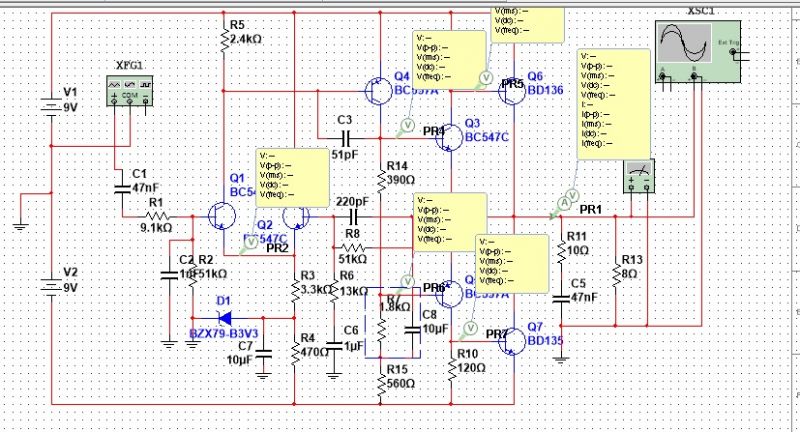Click the multimeter instrument near PR1
This screenshot has width=800, height=432.
click(636, 178)
